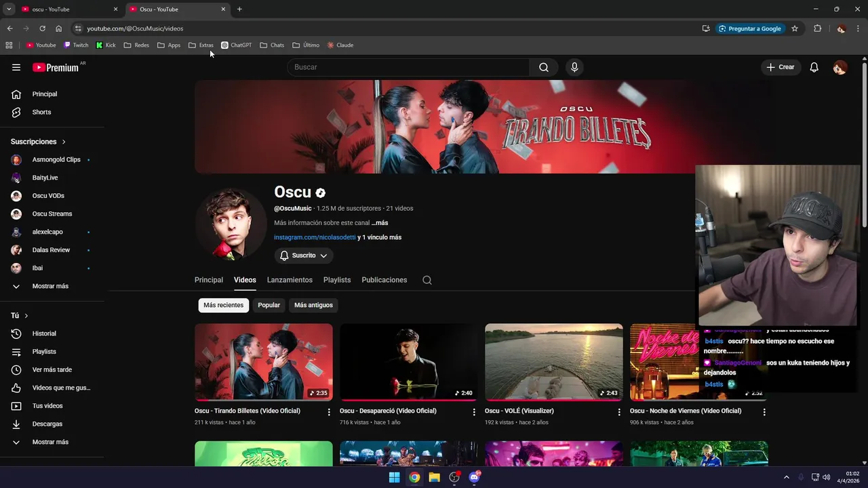This screenshot has height=488, width=868.
Task: Open options menu for VOLÉ video
Action: [x=619, y=411]
